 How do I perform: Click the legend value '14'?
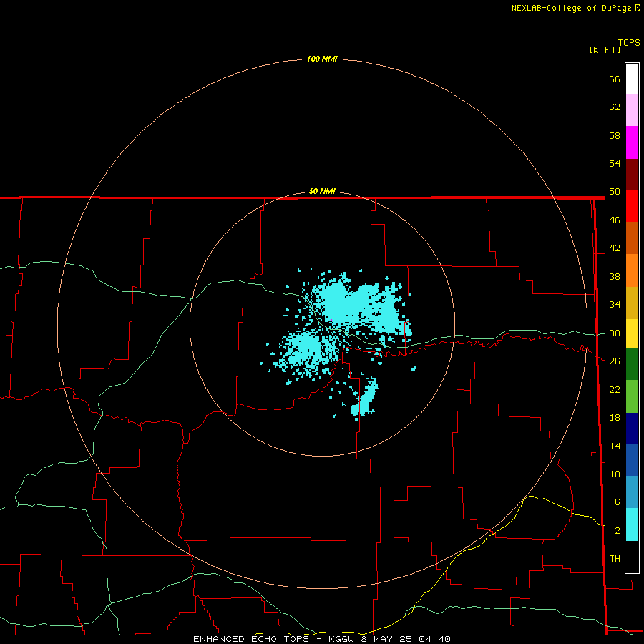(x=615, y=446)
